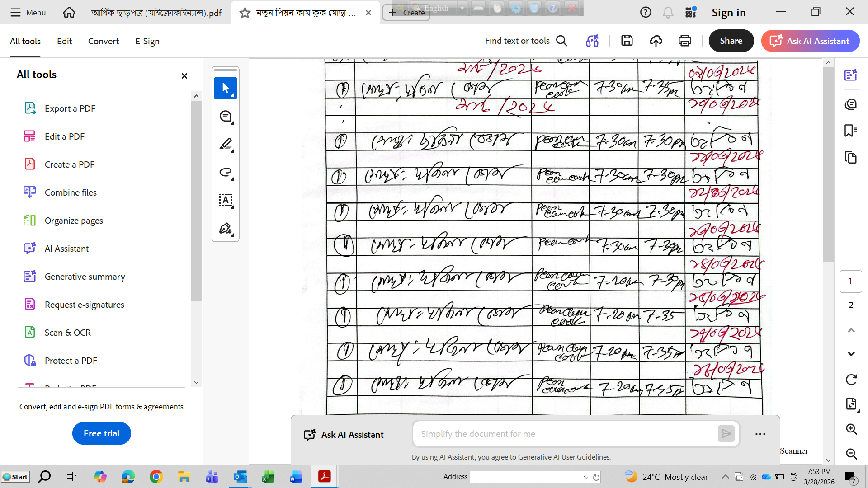Bookmark the current tab with the star icon

pos(245,13)
